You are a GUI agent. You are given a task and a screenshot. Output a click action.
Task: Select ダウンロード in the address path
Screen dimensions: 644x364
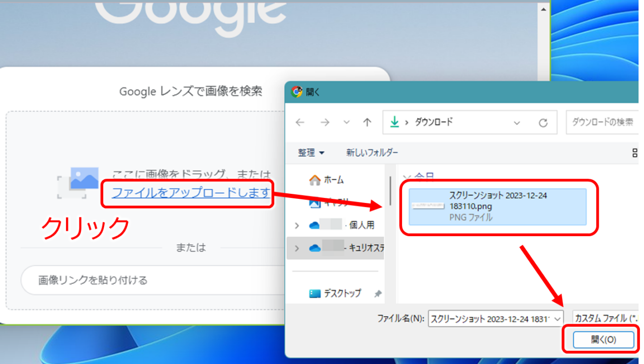coord(434,122)
